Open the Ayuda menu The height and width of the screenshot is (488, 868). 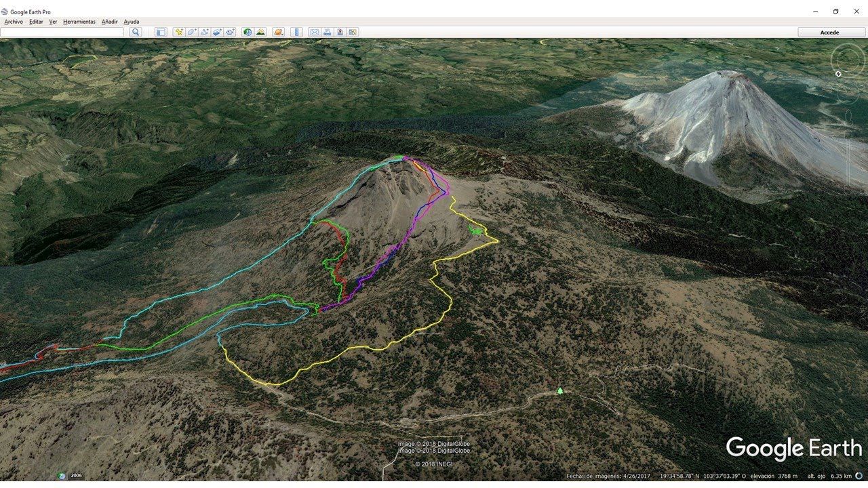[x=132, y=22]
